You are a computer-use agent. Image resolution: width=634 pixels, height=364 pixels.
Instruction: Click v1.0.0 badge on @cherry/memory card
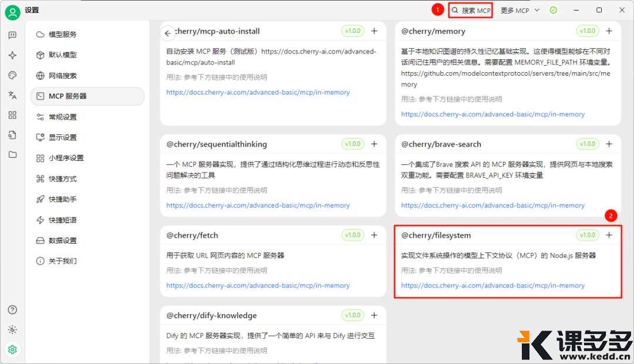pos(588,31)
